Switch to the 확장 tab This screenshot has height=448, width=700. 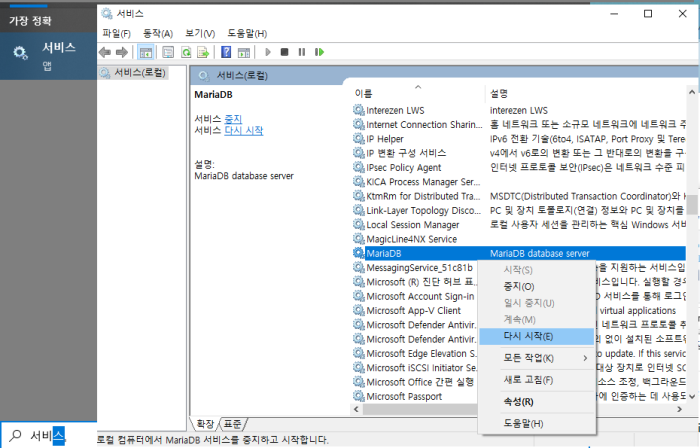click(205, 423)
